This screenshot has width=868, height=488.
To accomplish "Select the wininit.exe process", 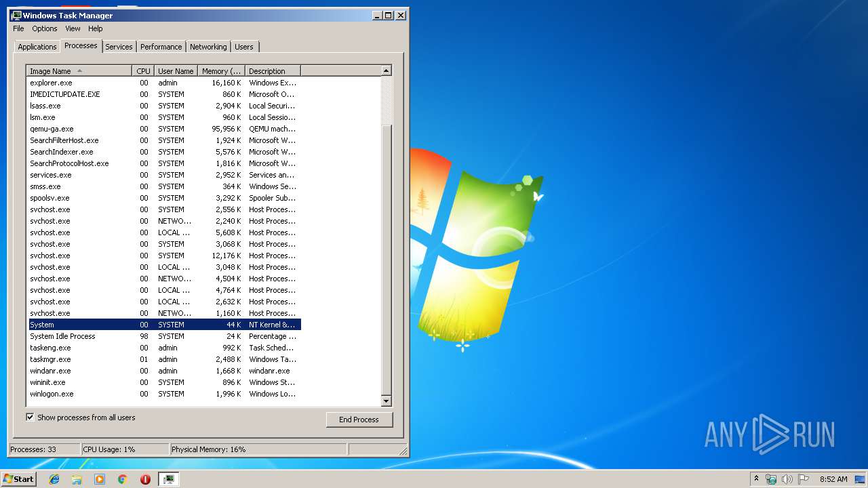I will [163, 382].
